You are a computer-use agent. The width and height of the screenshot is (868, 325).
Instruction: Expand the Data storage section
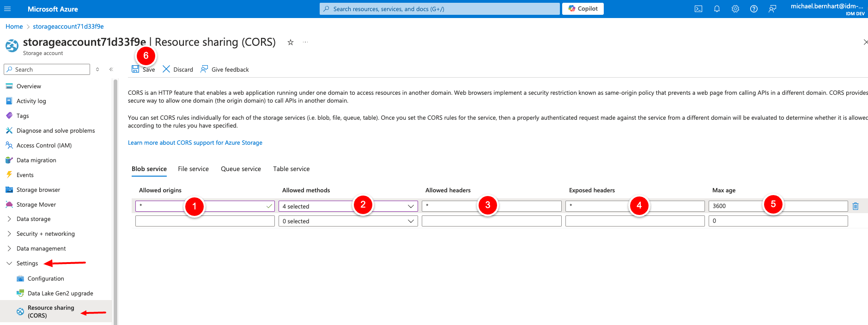coord(33,219)
